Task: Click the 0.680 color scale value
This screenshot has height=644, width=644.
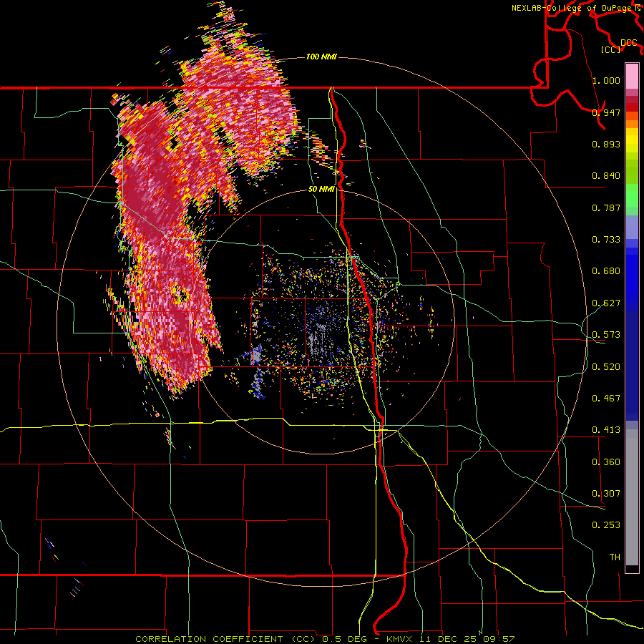Action: pos(606,271)
